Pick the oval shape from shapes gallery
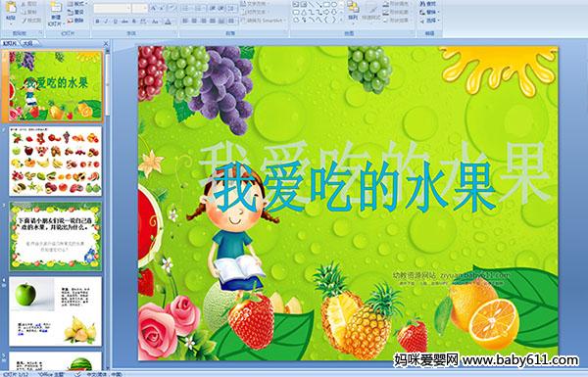Image resolution: width=588 pixels, height=377 pixels. coord(334,5)
